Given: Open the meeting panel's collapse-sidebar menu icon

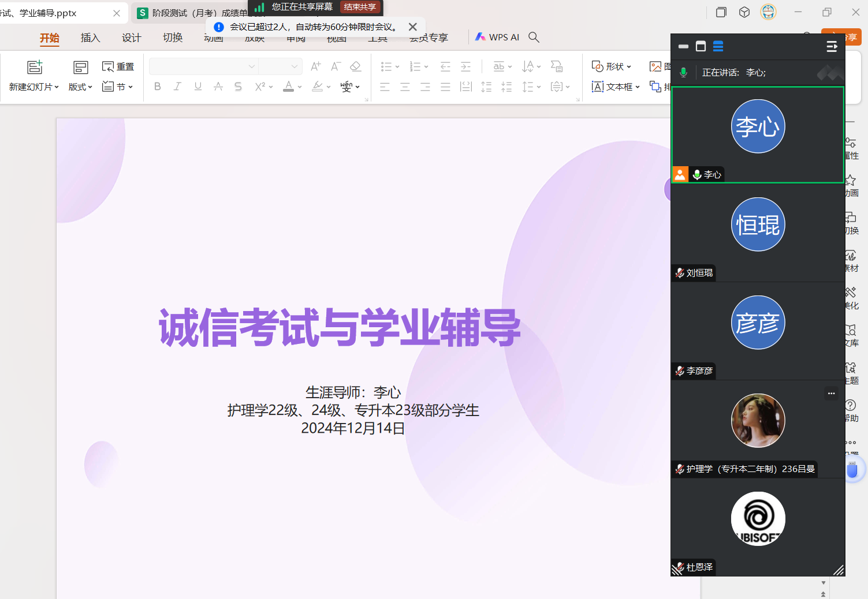Looking at the screenshot, I should pos(832,47).
